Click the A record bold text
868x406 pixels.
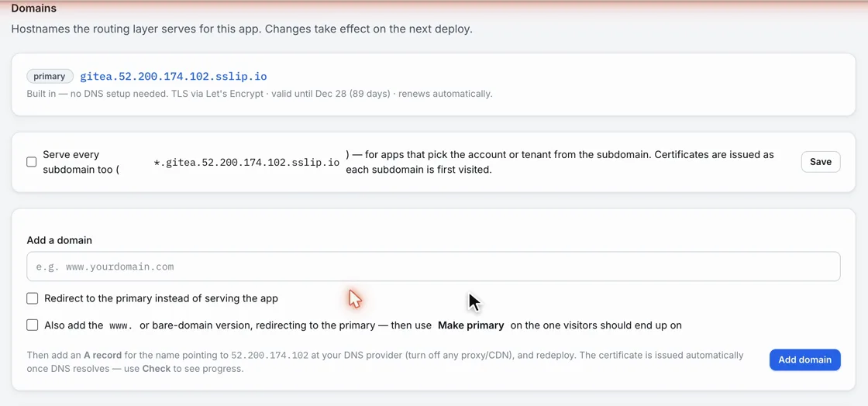point(102,355)
